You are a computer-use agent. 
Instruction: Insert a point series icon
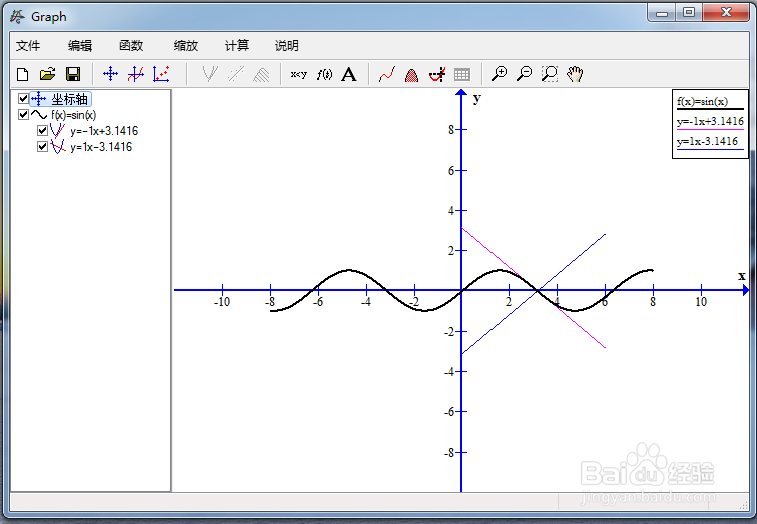pos(161,74)
